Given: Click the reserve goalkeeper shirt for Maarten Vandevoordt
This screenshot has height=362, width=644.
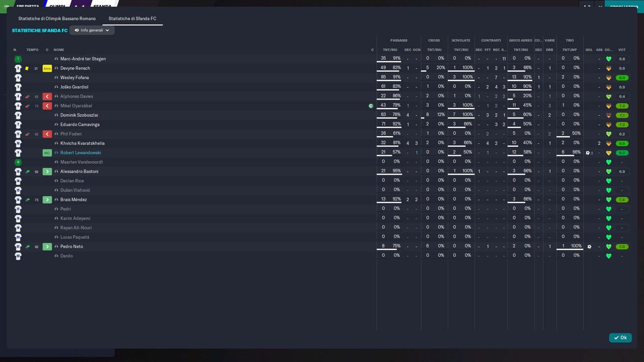Looking at the screenshot, I should tap(18, 162).
